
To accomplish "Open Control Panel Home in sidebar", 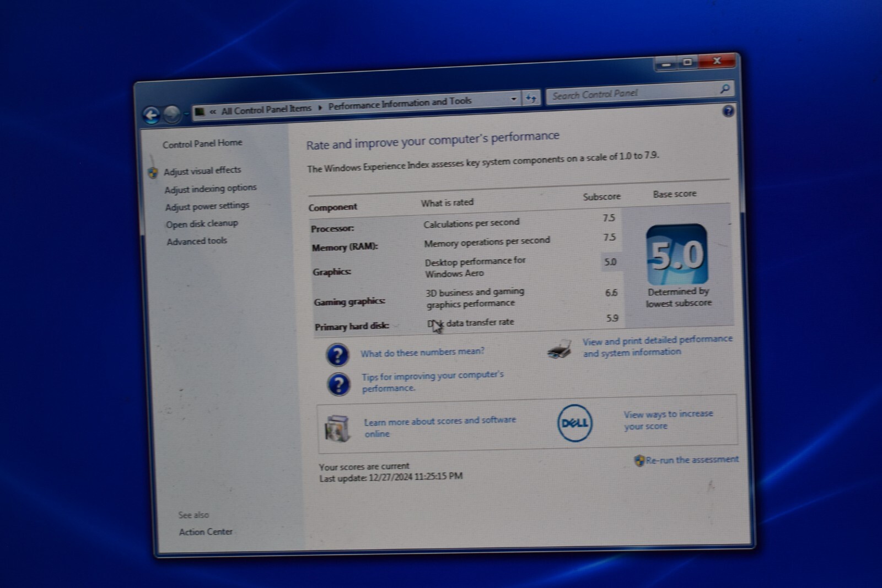I will [x=202, y=143].
